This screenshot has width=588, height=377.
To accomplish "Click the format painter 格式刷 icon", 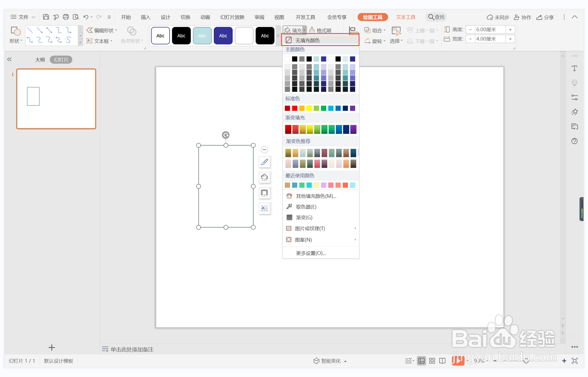I will pyautogui.click(x=320, y=30).
